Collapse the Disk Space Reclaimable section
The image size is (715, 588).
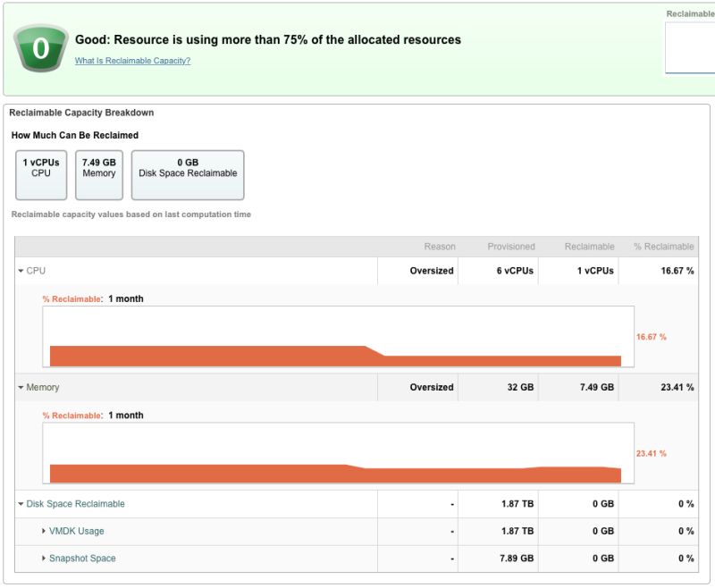point(20,503)
